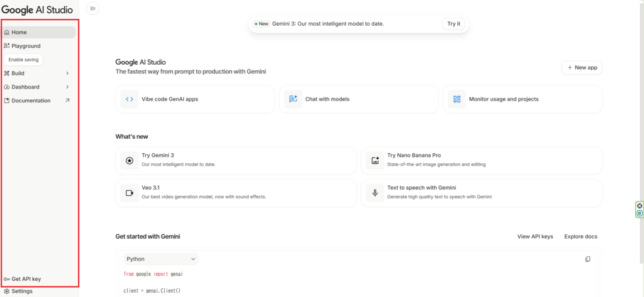Click the copy code icon in the Python snippet
The height and width of the screenshot is (297, 644).
coord(587,259)
